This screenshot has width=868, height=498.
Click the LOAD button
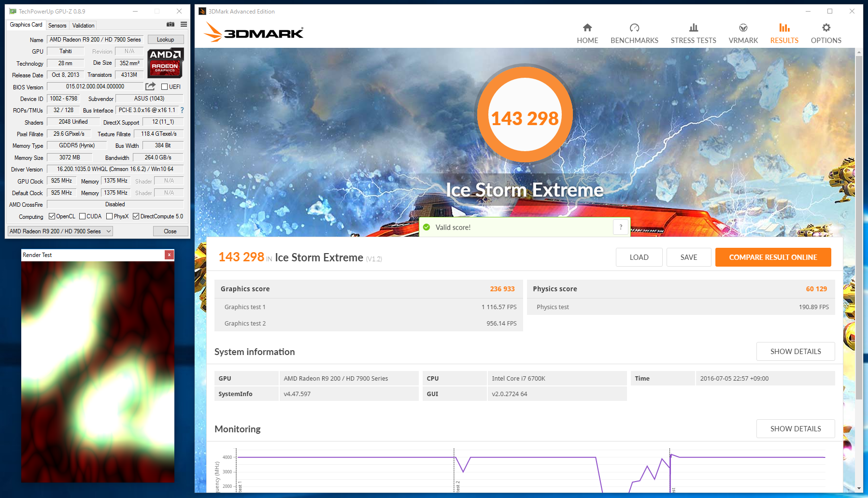639,257
